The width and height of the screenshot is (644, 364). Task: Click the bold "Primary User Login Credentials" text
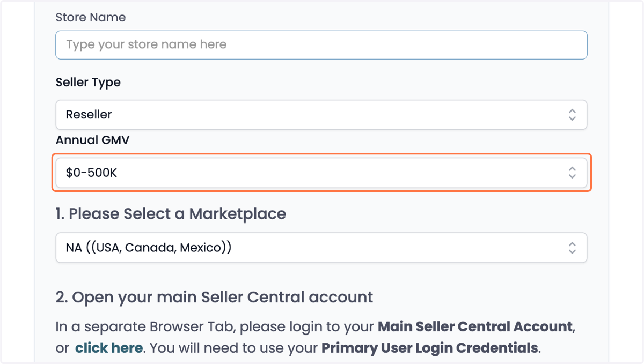[429, 348]
